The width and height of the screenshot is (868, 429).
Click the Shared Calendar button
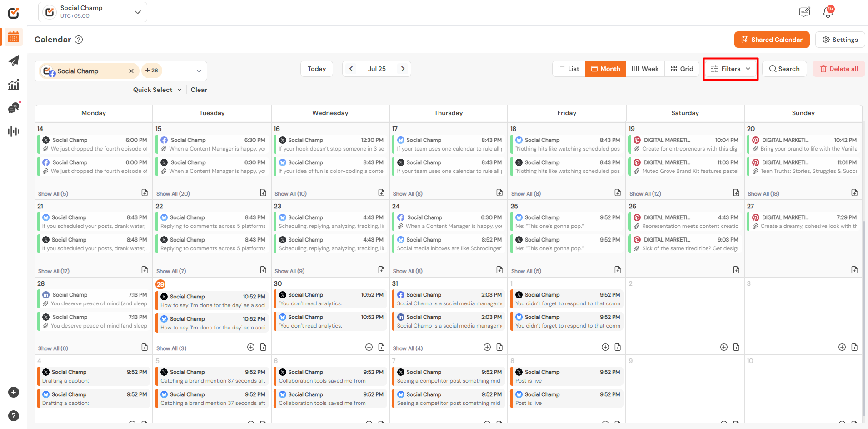point(772,40)
